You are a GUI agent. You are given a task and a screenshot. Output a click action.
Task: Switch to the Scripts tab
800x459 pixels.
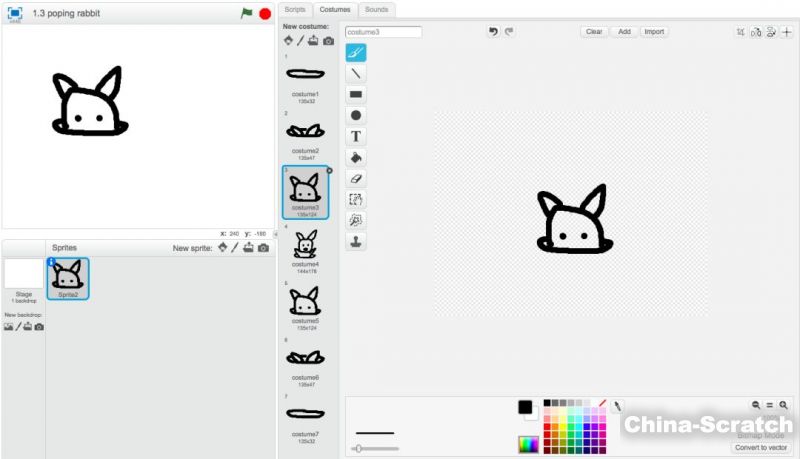point(295,9)
